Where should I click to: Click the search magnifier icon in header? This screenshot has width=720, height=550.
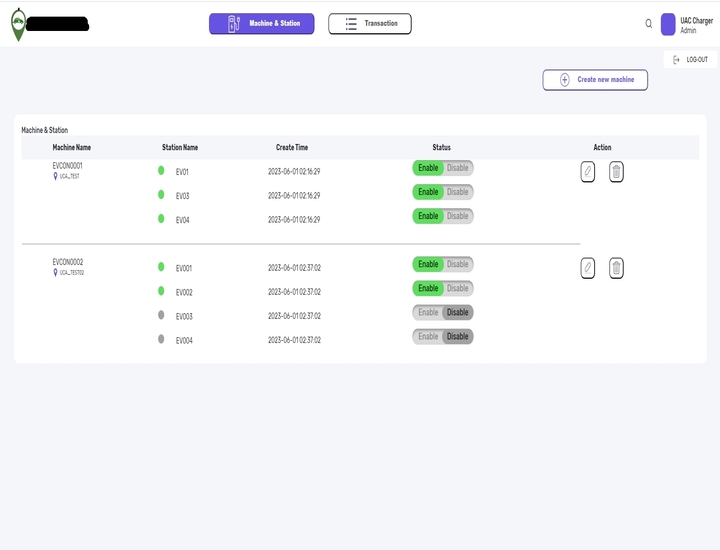coord(648,24)
